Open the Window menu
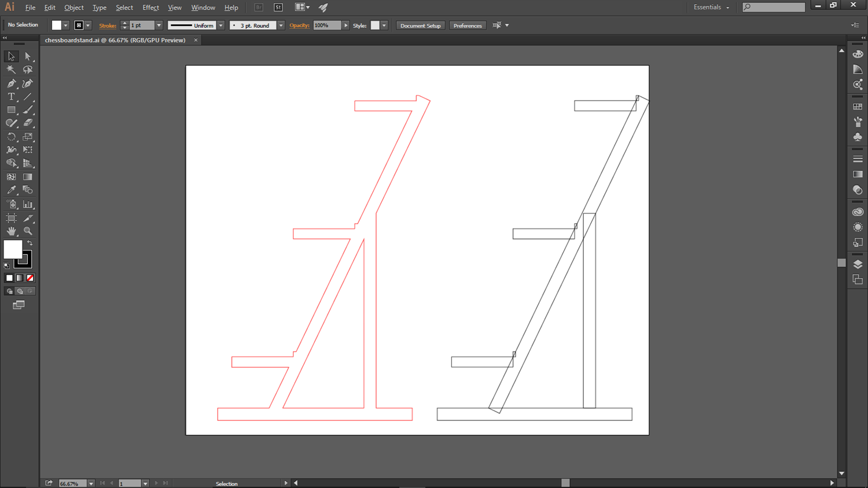Image resolution: width=868 pixels, height=488 pixels. [x=203, y=8]
